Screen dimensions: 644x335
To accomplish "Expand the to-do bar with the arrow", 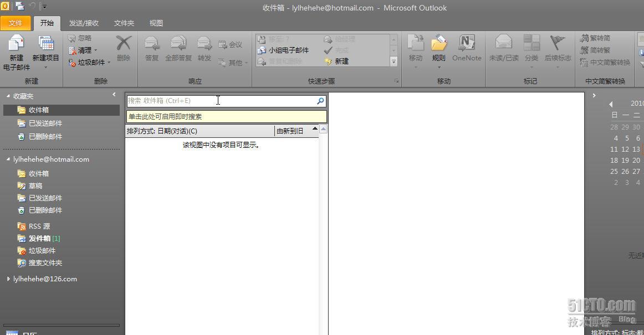I will click(594, 95).
